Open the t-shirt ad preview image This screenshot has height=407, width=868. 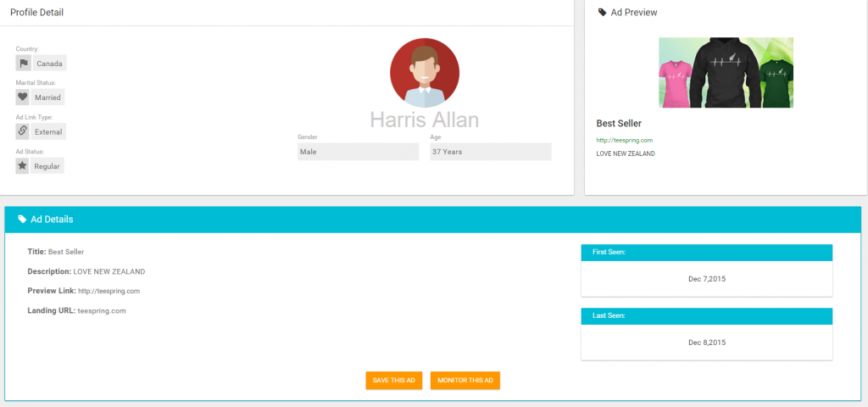[x=726, y=73]
